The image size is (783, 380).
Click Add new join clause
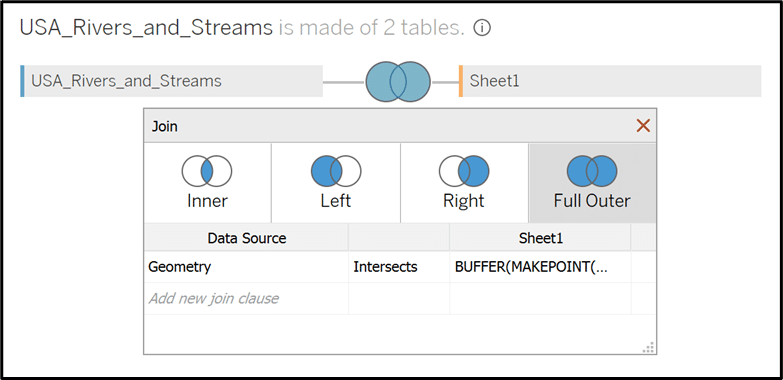[x=214, y=299]
